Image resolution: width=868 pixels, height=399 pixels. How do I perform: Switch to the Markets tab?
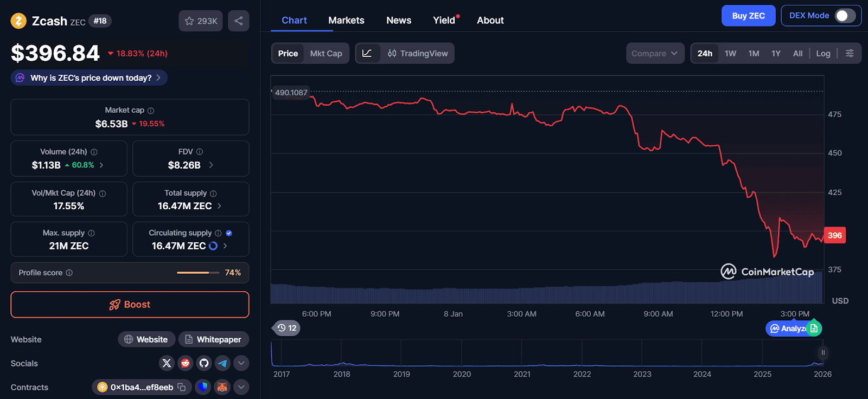coord(346,20)
